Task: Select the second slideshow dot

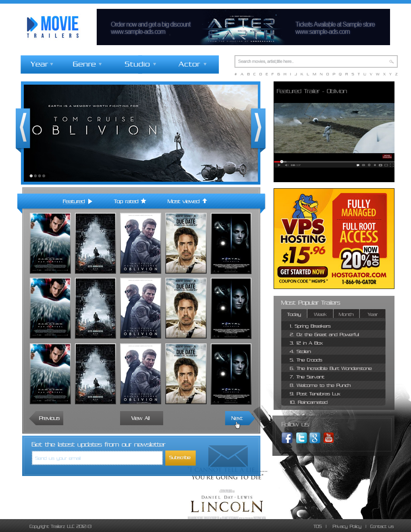Action: 35,176
